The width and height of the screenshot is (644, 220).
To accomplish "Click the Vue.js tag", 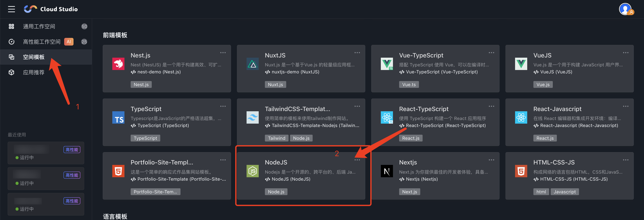I will 543,84.
